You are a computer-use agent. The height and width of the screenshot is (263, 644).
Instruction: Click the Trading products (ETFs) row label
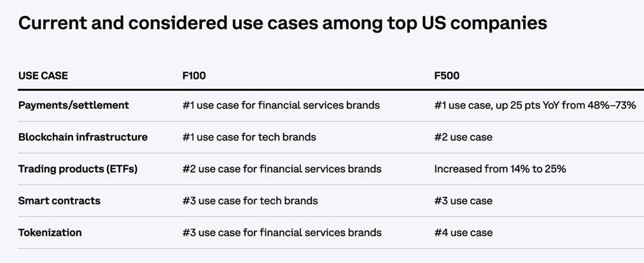[x=78, y=169]
